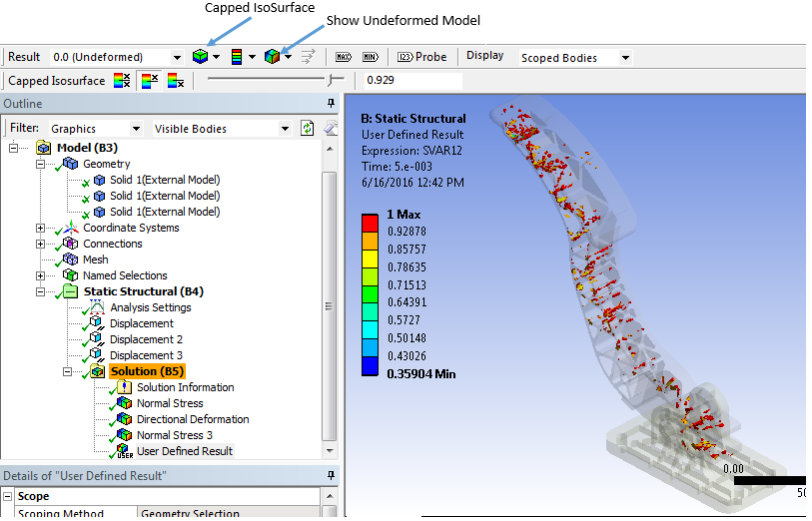Select the Bottom Capped IsoSurface icon
Viewport: 812px width, 521px height.
point(175,81)
